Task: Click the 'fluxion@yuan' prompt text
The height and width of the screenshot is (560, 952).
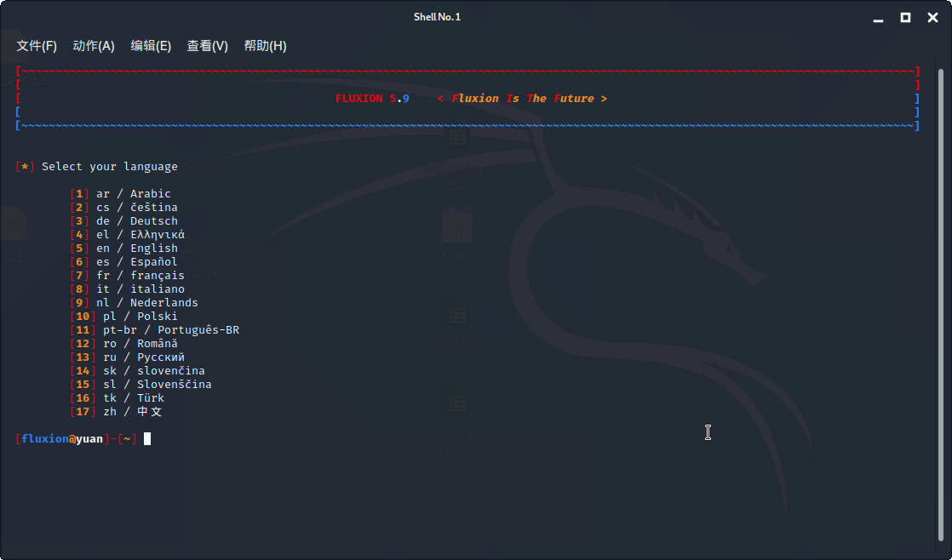Action: point(62,438)
